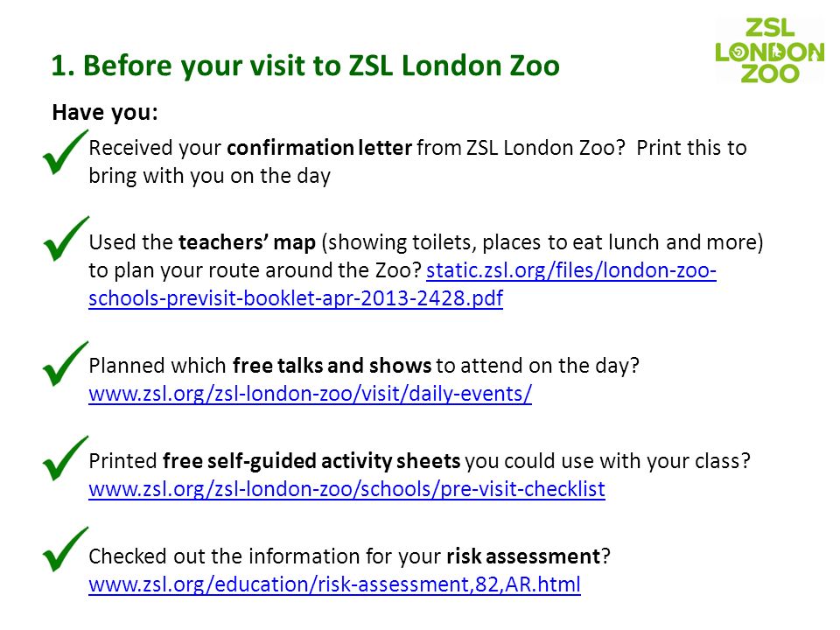Click the bold text 'free talks and shows'

tap(332, 366)
